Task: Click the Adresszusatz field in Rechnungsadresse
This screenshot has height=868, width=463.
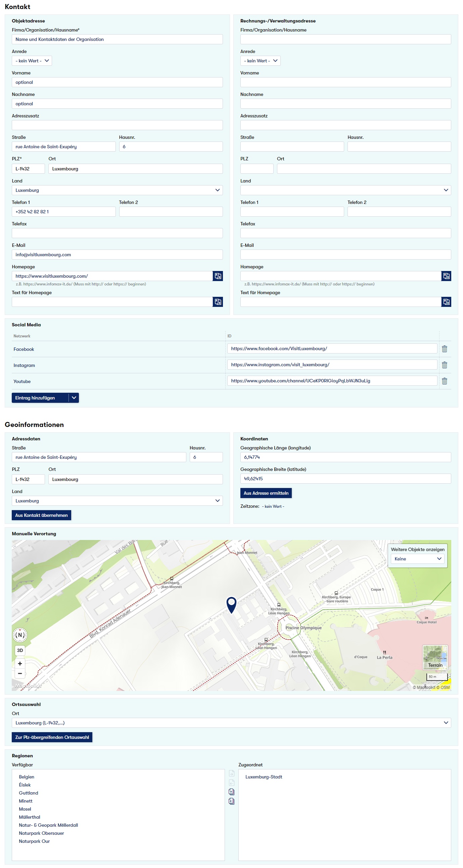Action: click(x=345, y=125)
